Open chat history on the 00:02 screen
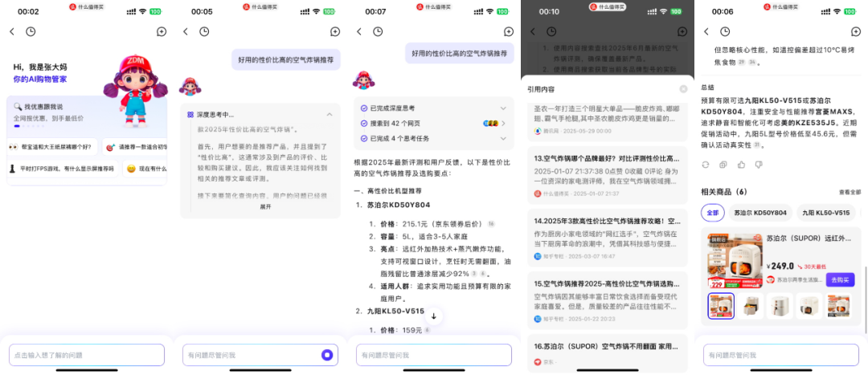868x375 pixels. (31, 32)
